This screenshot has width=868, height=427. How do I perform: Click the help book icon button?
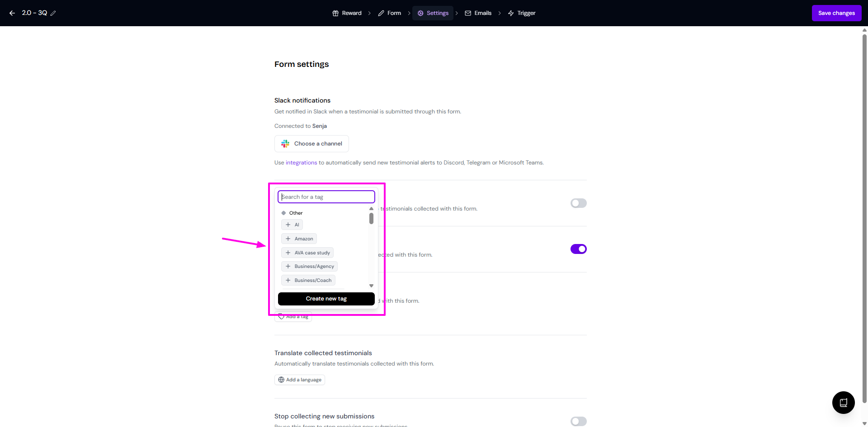[x=843, y=403]
